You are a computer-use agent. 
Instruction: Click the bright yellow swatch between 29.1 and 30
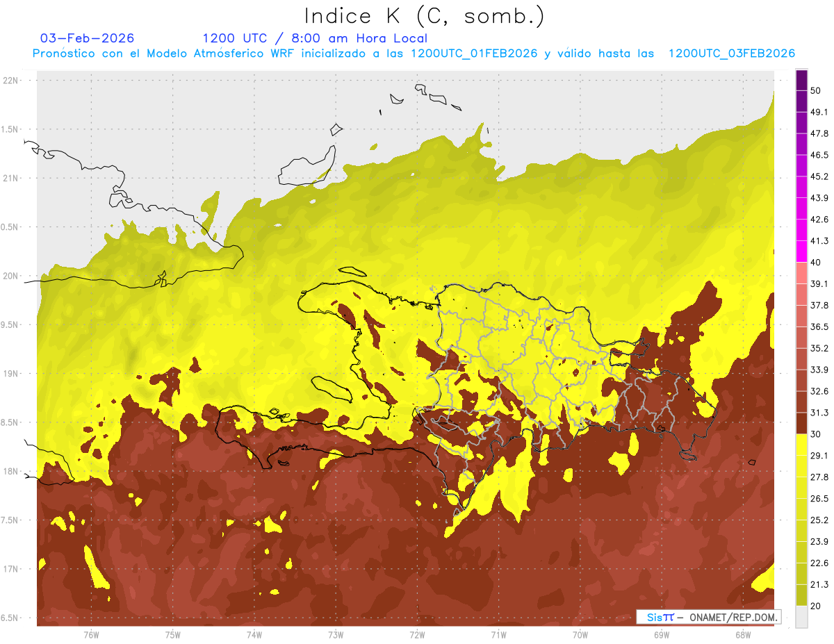pyautogui.click(x=801, y=445)
